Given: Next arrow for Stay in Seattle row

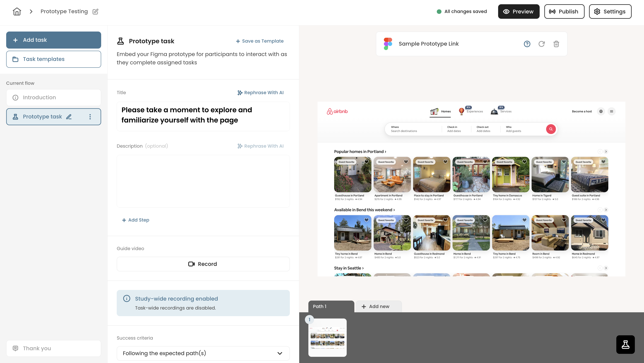Looking at the screenshot, I should (x=606, y=268).
